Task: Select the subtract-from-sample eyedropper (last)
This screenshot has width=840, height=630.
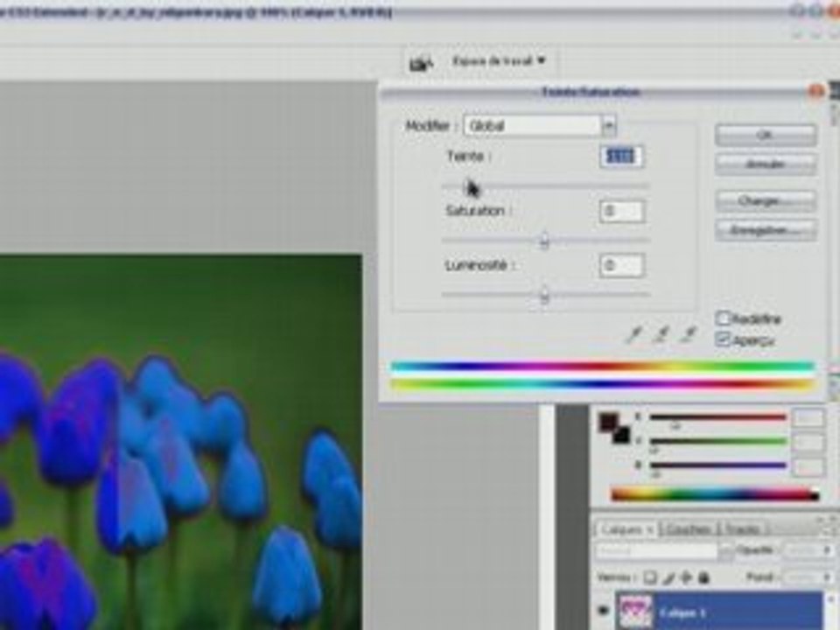Action: 689,335
